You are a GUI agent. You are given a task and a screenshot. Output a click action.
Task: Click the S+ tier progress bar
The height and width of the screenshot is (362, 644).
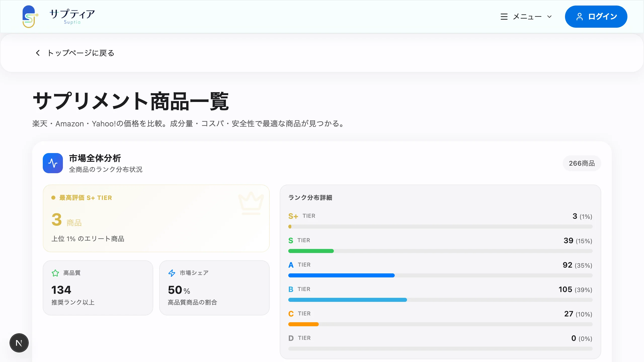440,227
